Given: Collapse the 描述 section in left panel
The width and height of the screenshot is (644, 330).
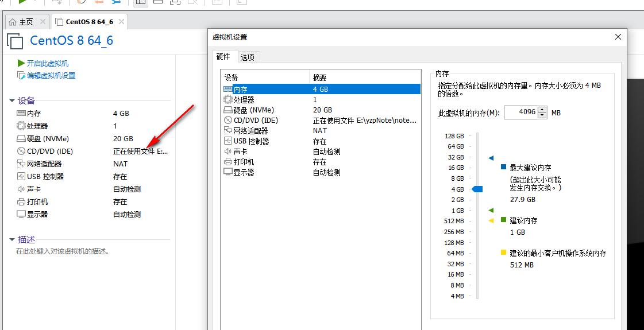Looking at the screenshot, I should (x=12, y=240).
